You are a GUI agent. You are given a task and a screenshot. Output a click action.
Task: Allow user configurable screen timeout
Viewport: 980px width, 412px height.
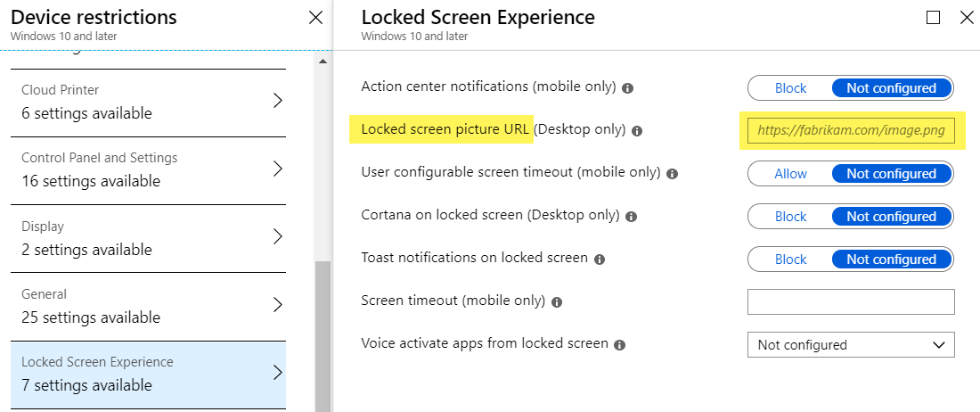(x=790, y=174)
